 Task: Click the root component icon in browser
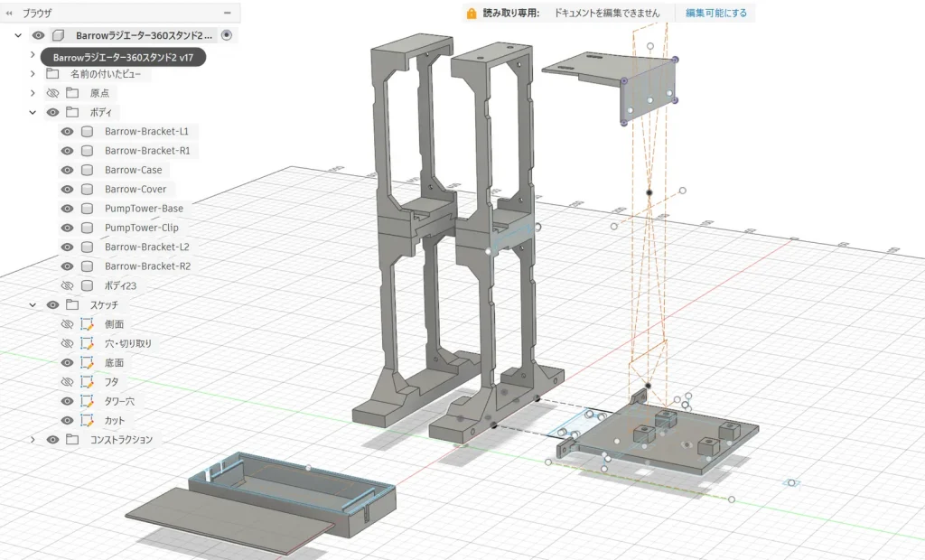[x=59, y=35]
